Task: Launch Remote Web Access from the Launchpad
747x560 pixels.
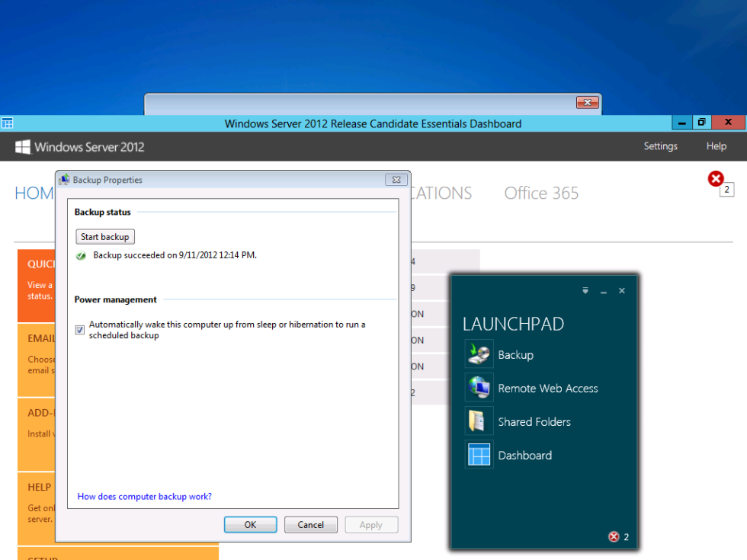Action: point(547,388)
